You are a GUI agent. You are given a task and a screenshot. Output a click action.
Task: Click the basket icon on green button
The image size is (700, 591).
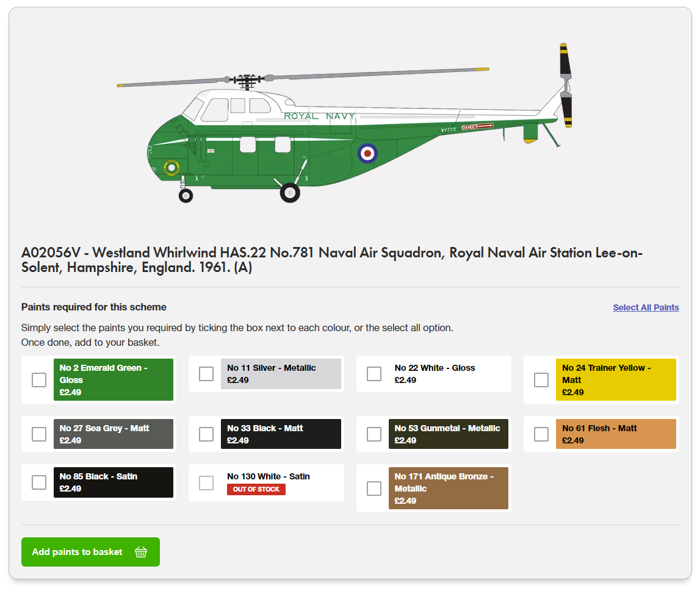tap(141, 552)
